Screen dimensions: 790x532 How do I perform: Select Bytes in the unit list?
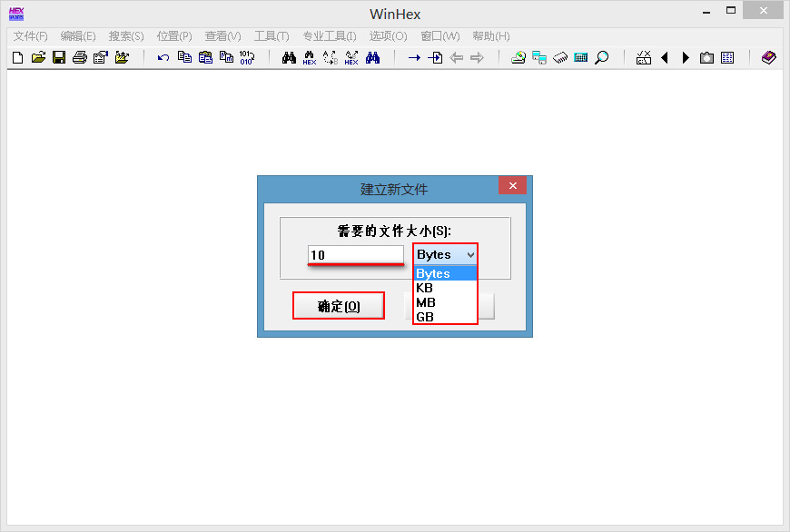[445, 273]
